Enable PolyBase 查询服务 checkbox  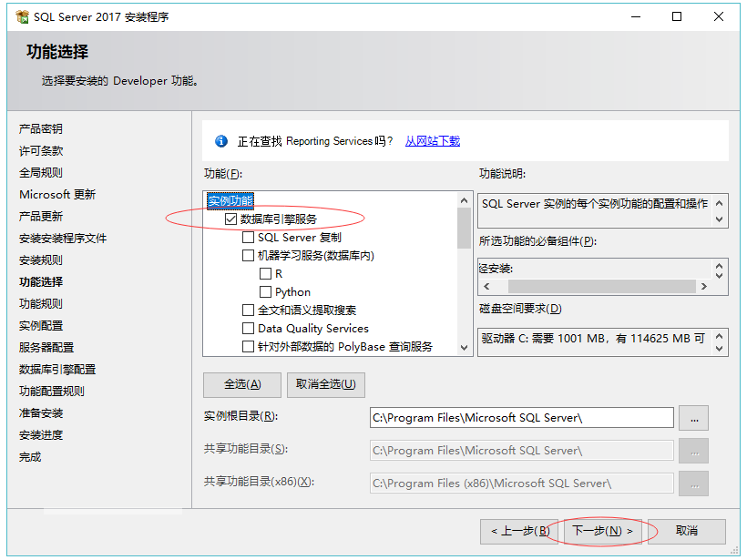tap(248, 347)
